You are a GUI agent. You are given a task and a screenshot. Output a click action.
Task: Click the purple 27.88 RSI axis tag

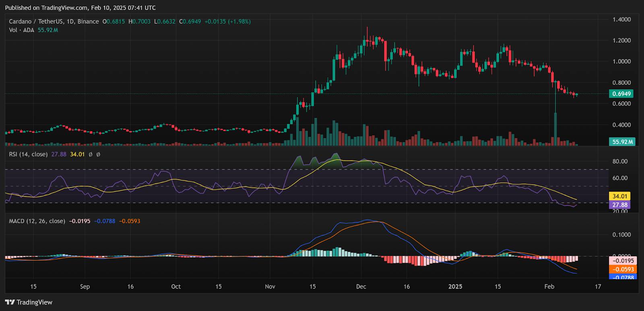[619, 205]
